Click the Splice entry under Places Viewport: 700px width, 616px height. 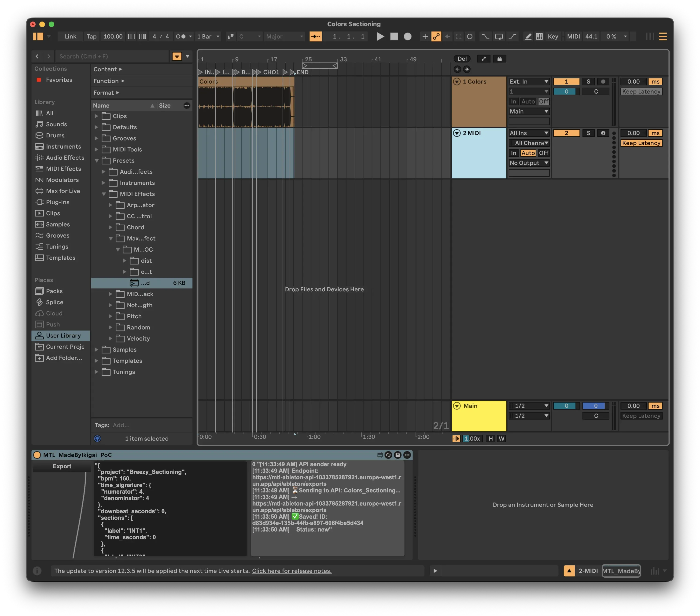click(55, 302)
